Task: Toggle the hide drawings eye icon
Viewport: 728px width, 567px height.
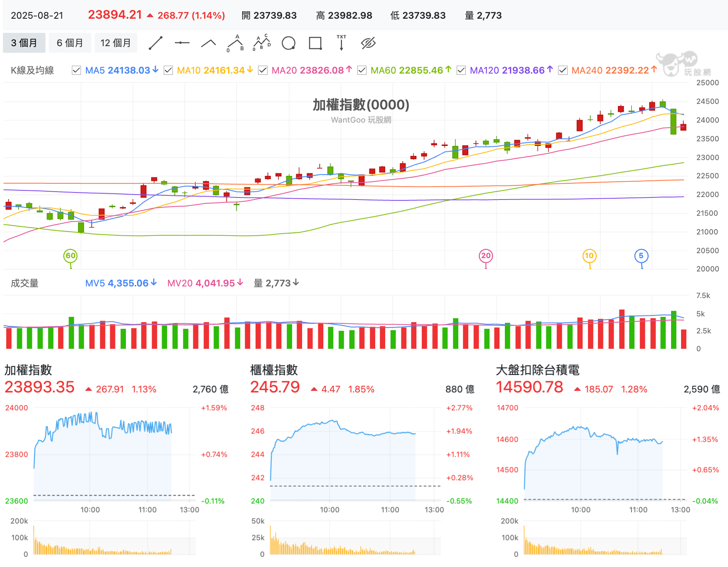Action: coord(368,43)
